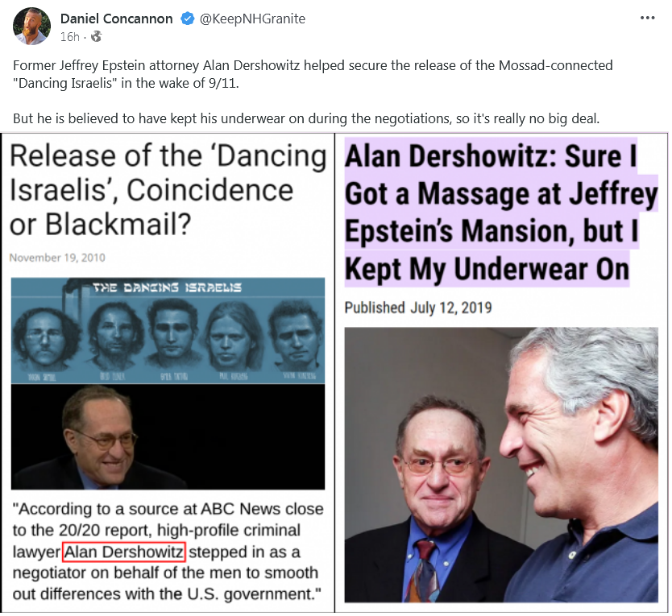Viewport: 672px width, 616px height.
Task: Click the globe public visibility icon
Action: coord(97,37)
